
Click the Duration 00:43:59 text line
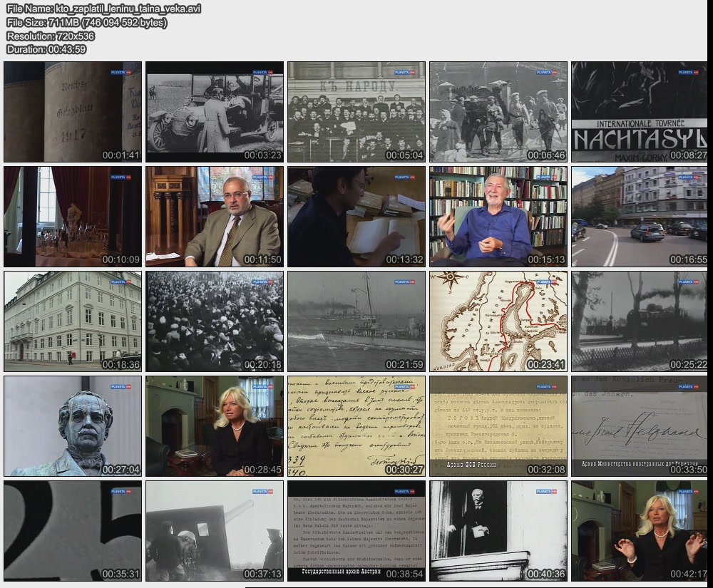pos(46,49)
